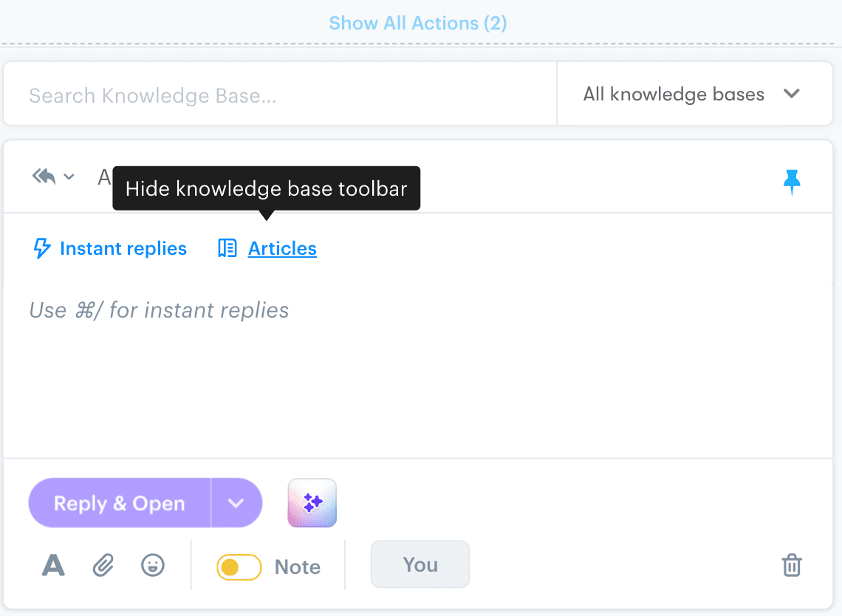842x616 pixels.
Task: Click the Instant replies lightning icon
Action: 41,248
